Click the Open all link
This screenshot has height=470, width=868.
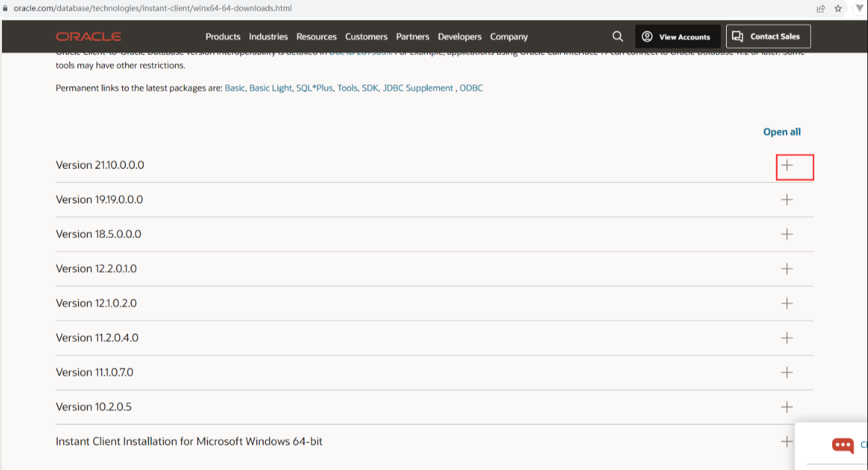tap(782, 132)
